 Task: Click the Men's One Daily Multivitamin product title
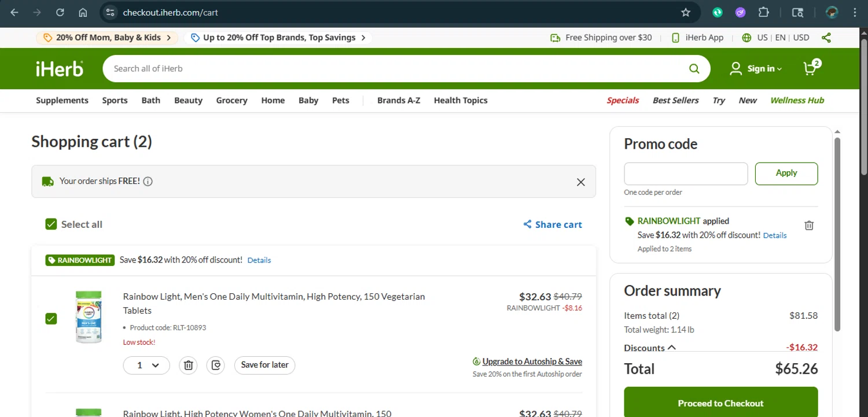[274, 304]
